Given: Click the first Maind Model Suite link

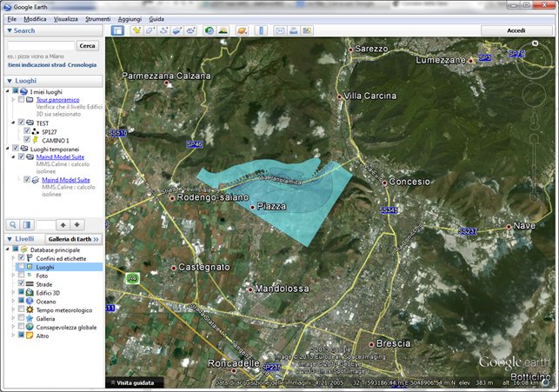Looking at the screenshot, I should click(x=60, y=156).
